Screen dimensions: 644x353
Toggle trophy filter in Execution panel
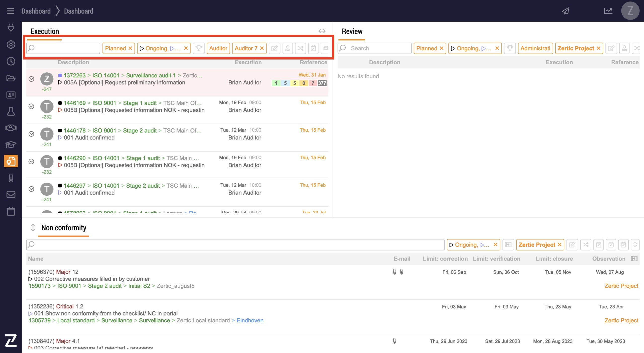(198, 48)
